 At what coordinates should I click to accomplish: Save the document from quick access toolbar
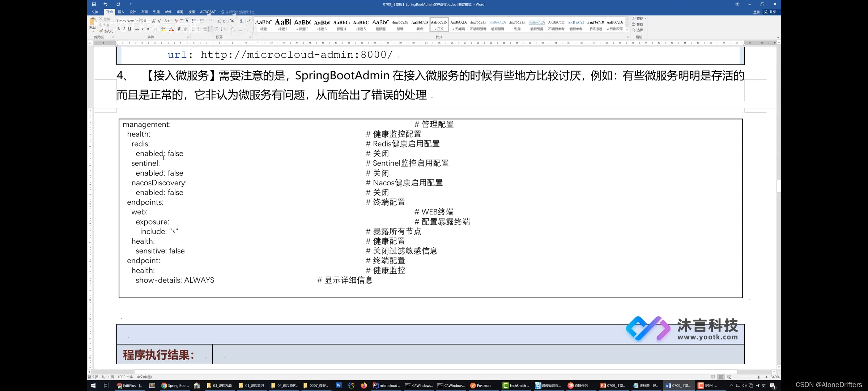coord(94,4)
